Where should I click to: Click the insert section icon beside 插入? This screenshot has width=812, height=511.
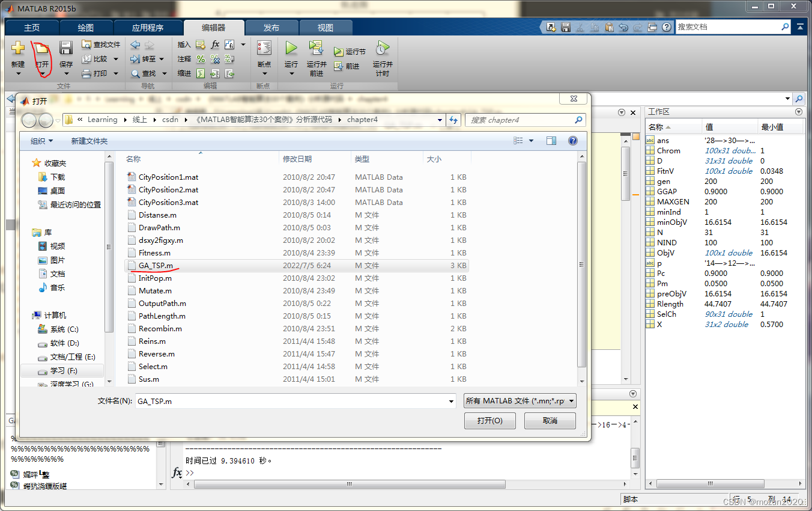(201, 44)
